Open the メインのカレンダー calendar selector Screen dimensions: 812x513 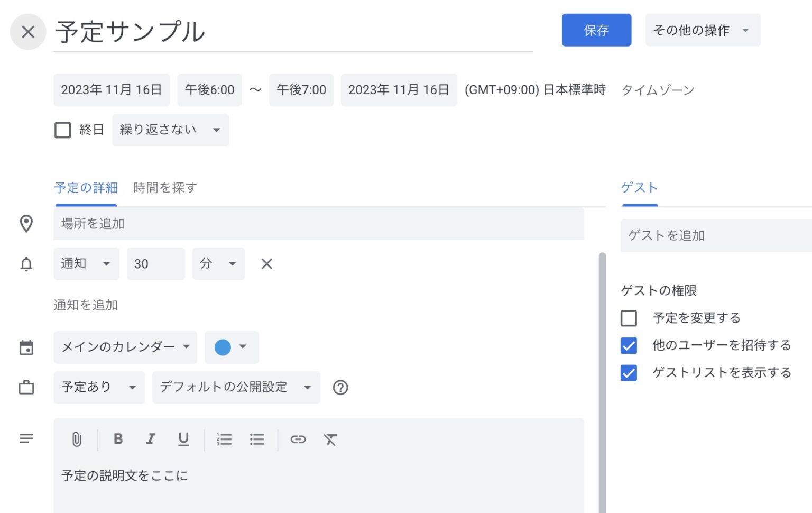pyautogui.click(x=125, y=347)
